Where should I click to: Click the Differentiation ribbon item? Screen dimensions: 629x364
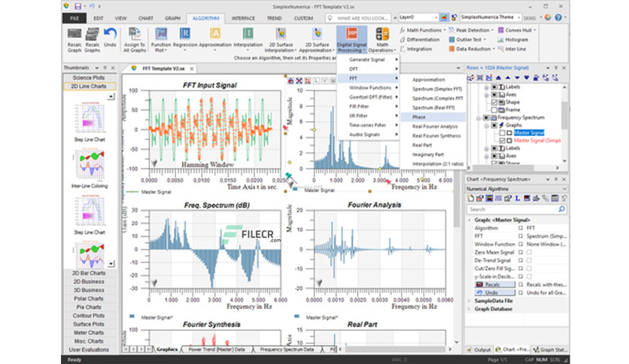pos(420,40)
